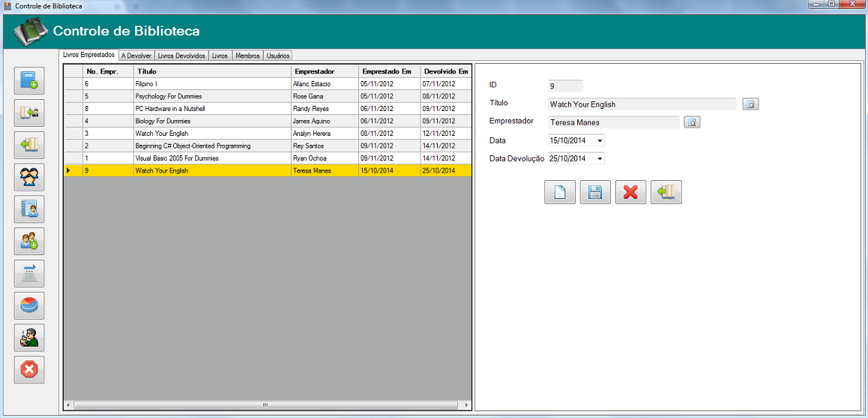Open the pie chart reports icon
This screenshot has width=868, height=418.
29,305
